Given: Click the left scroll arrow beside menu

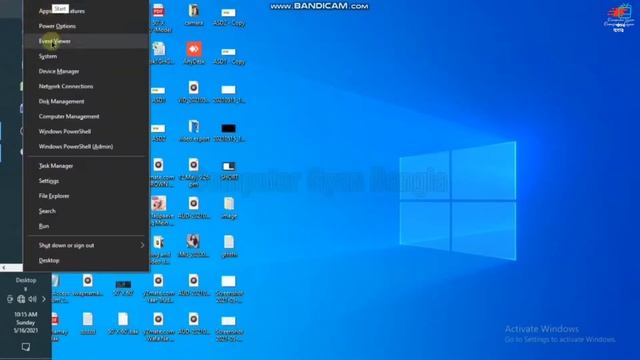Looking at the screenshot, I should tap(4, 268).
